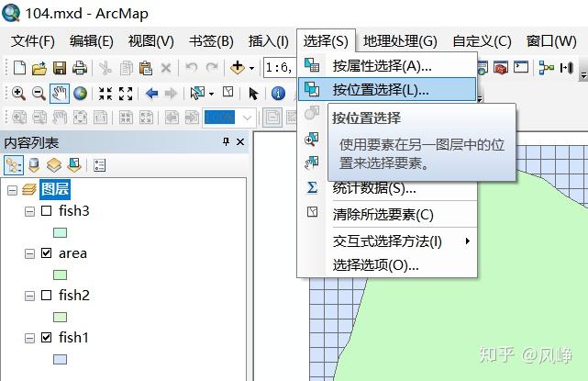Click the Fixed Zoom In arrows icon
Image resolution: width=588 pixels, height=381 pixels.
tap(105, 94)
